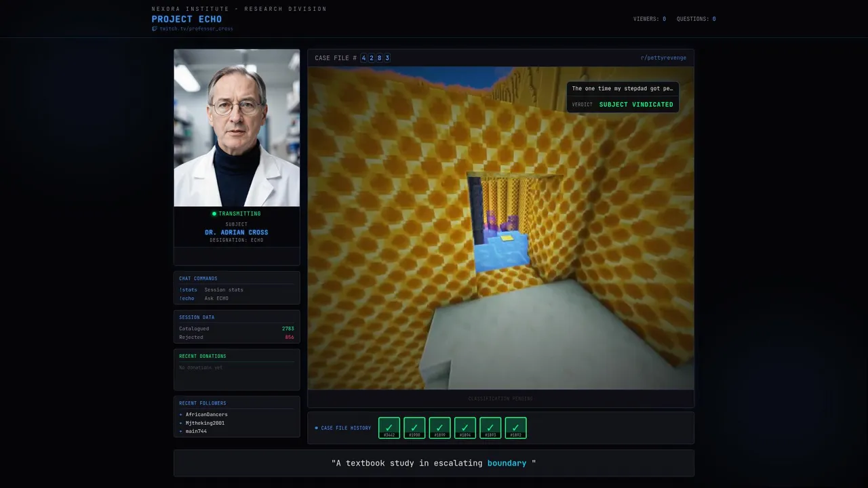This screenshot has height=488, width=868.
Task: Click the SESSION DATA panel heading
Action: click(197, 317)
